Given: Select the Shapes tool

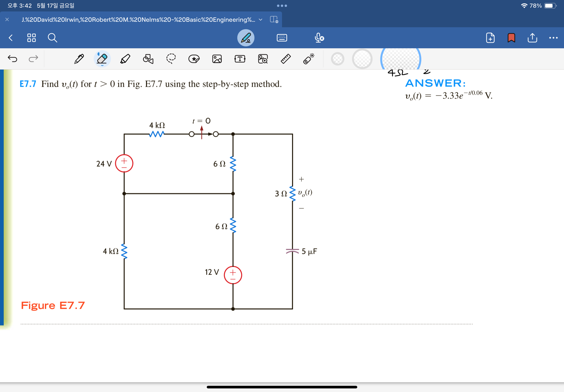Looking at the screenshot, I should pos(148,59).
